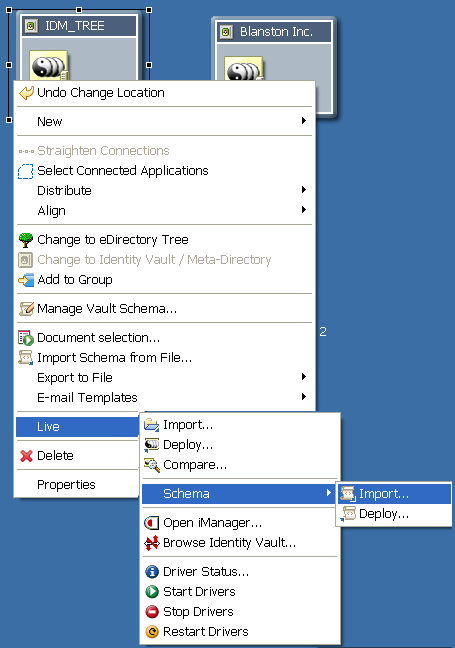Viewport: 455px width, 648px height.
Task: Choose Delete from the context menu
Action: [77, 456]
